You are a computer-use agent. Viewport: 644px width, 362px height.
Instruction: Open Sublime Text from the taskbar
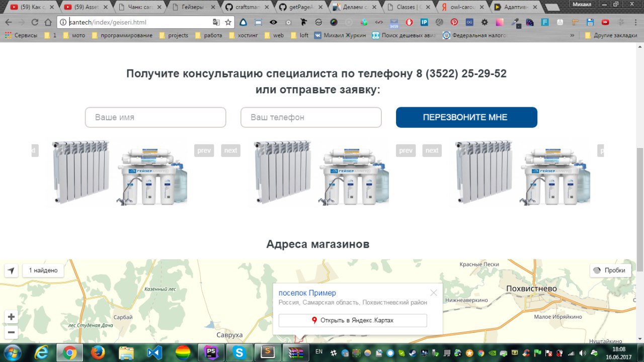[268, 352]
